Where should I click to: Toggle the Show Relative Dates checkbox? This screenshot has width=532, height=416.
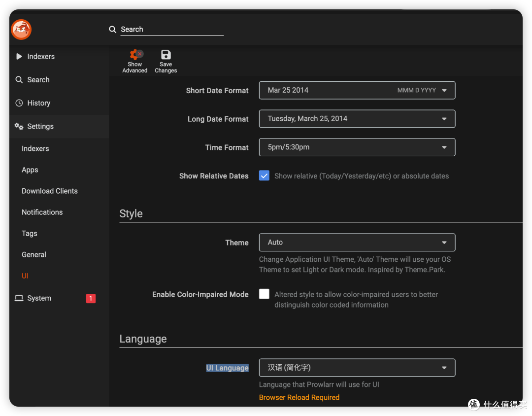(265, 175)
